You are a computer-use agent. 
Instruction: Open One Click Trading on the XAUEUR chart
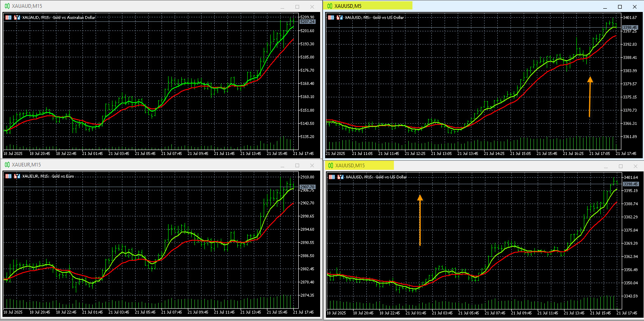coord(8,176)
